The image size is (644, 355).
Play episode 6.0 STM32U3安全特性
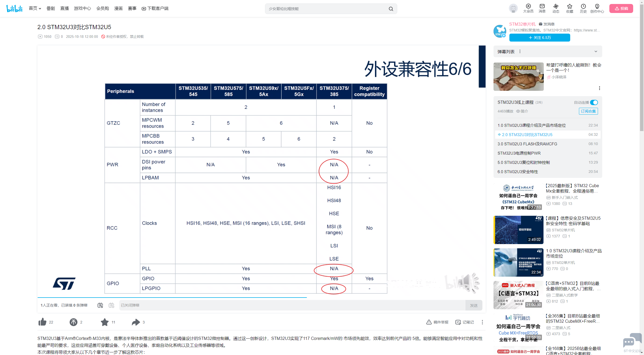[548, 172]
